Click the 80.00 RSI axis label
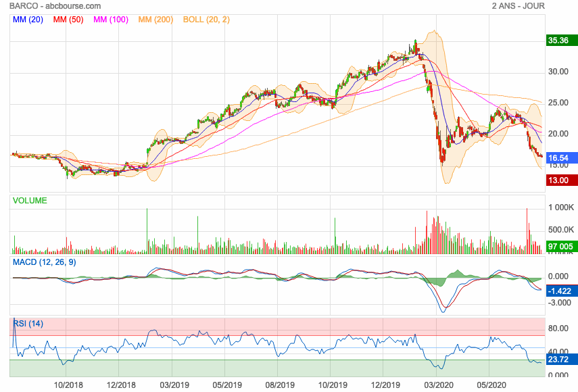Viewport: 578px width, 392px height. click(x=558, y=328)
